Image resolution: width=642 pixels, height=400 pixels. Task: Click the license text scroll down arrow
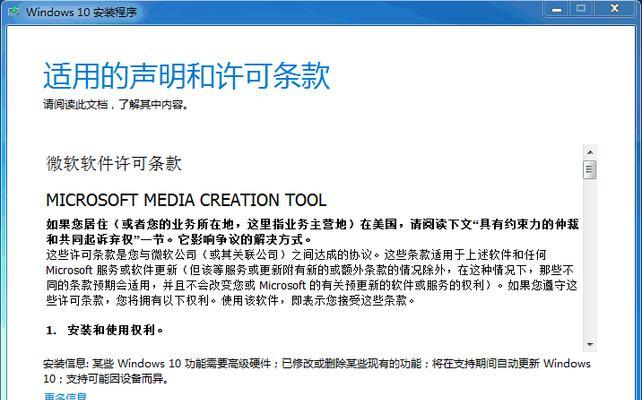(590, 344)
